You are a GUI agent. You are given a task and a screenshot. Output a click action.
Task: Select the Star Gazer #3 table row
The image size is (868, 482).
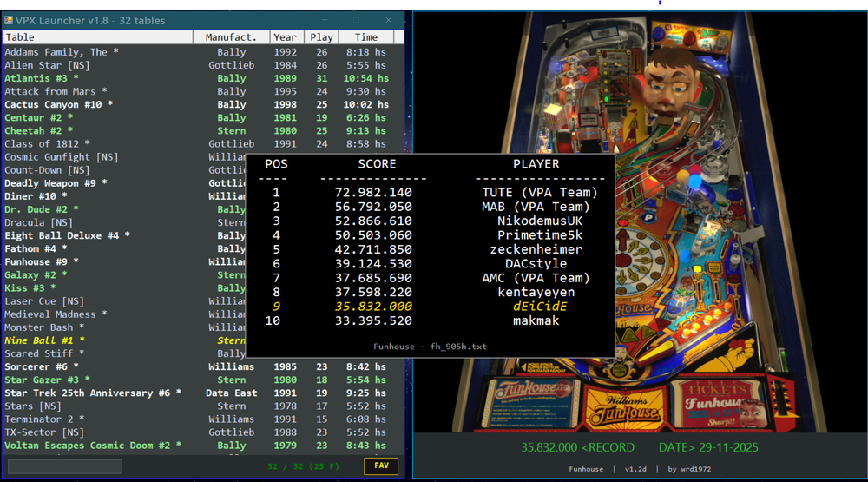click(x=203, y=380)
